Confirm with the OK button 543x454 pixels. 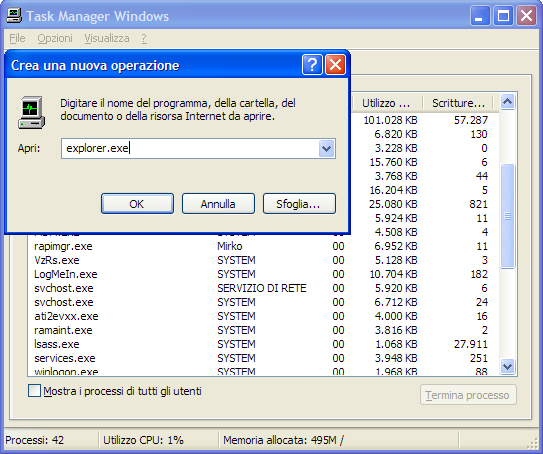click(137, 204)
